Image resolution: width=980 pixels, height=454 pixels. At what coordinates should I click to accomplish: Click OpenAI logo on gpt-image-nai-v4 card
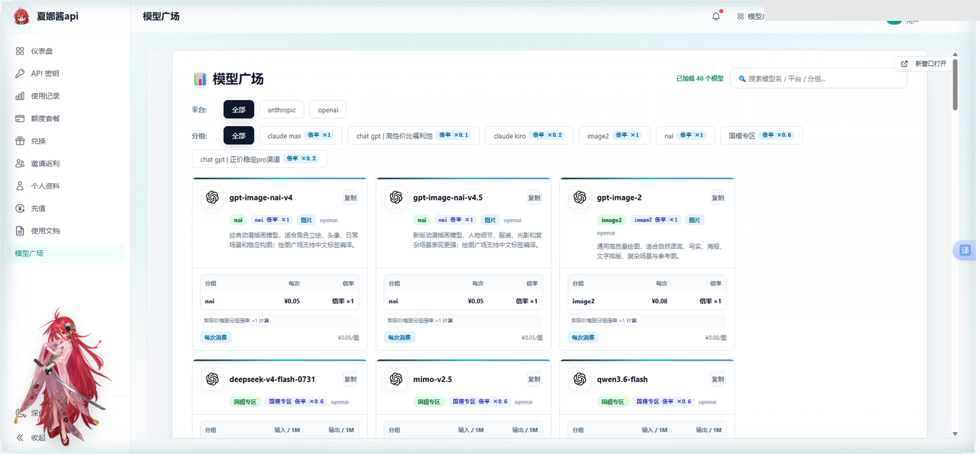click(x=212, y=198)
